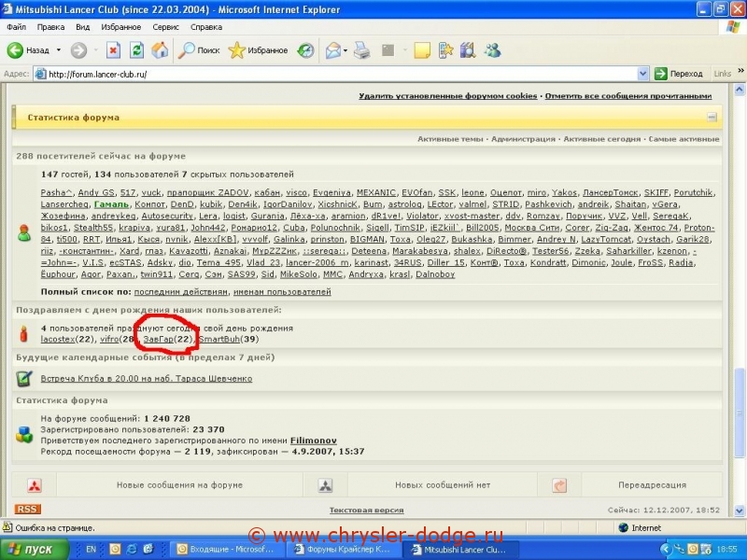Open the Справка menu

click(x=206, y=27)
